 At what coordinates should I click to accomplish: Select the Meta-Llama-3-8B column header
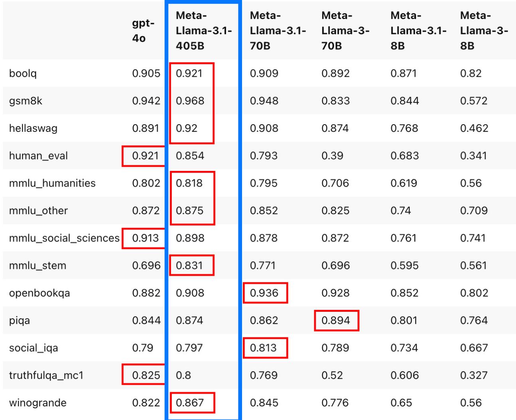click(484, 31)
